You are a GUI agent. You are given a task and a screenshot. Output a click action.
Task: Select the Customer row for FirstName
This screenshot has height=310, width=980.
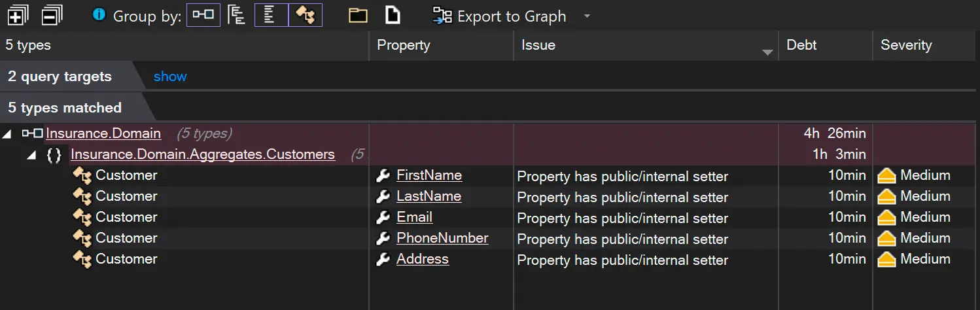pos(126,175)
